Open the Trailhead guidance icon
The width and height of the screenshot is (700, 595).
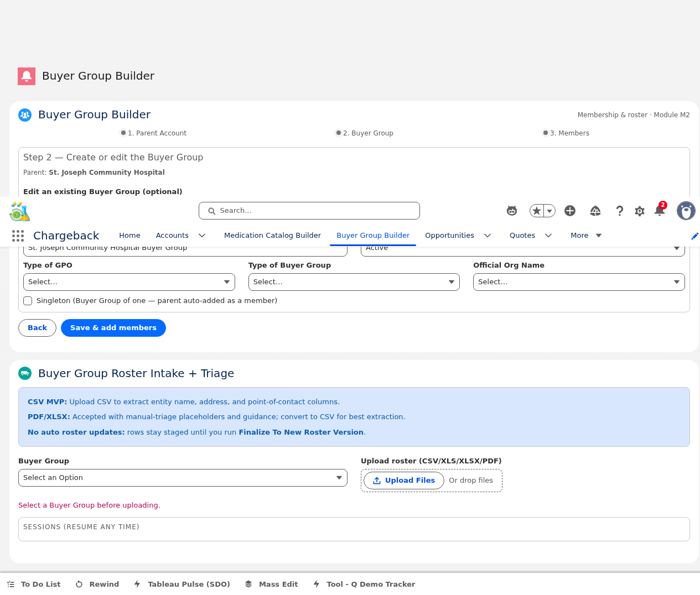[x=595, y=211]
